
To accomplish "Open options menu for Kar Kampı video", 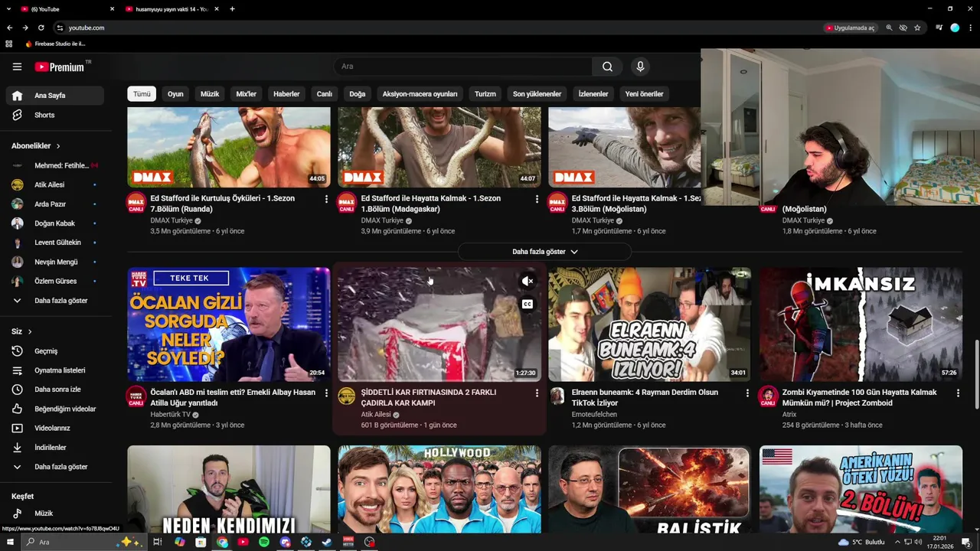I will 537,393.
